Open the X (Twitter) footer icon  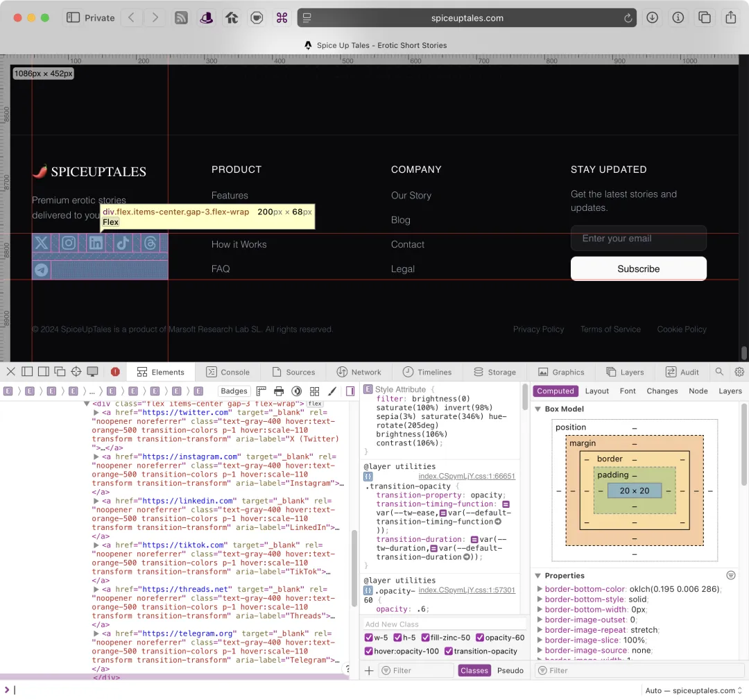42,243
